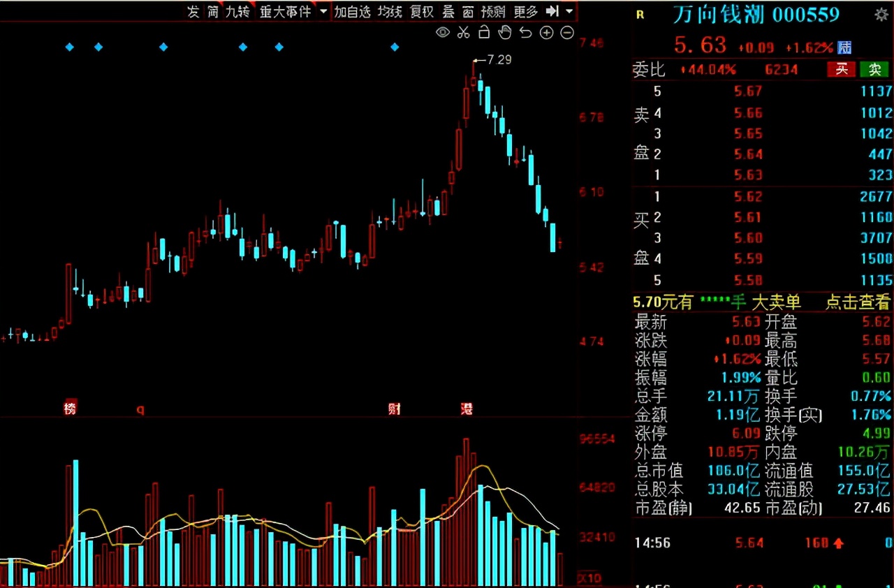Expand the dropdown arrow at the toolbar's end
This screenshot has height=588, width=894.
pos(570,11)
